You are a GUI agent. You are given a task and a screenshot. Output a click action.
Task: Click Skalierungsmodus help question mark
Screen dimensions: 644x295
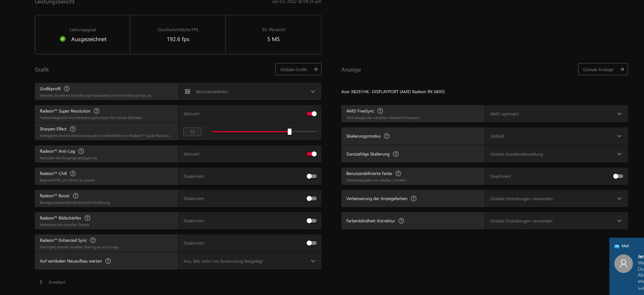(387, 136)
